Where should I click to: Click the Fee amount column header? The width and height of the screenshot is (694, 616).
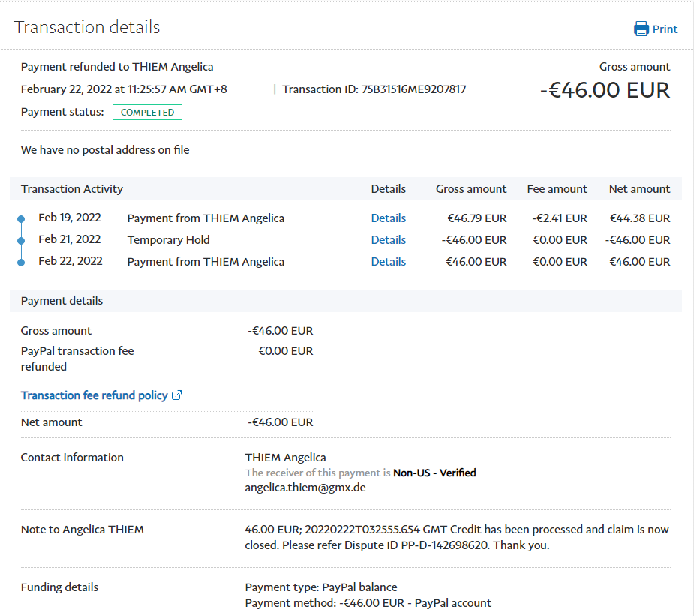[x=557, y=189]
